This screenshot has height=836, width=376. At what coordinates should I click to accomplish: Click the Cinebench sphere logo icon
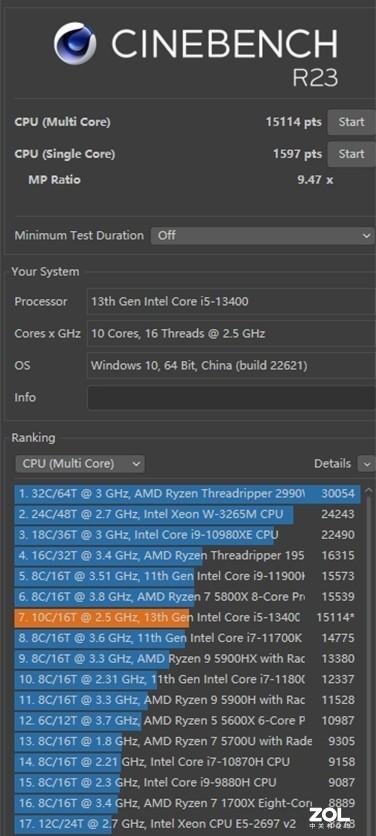75,44
